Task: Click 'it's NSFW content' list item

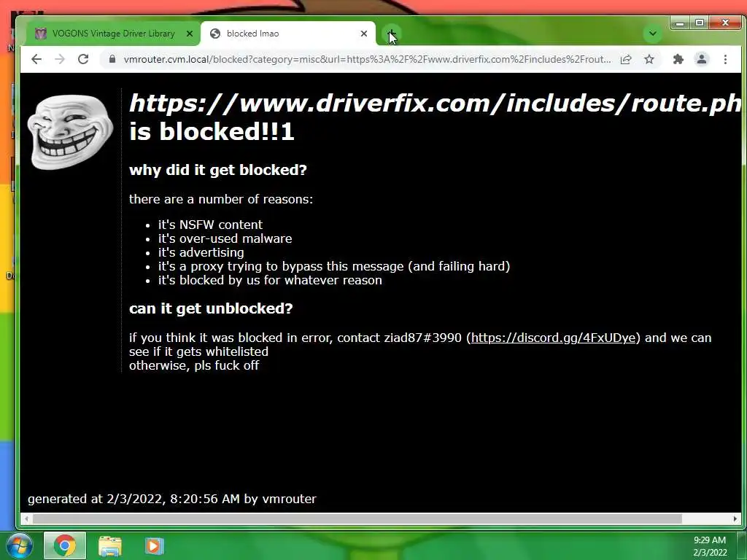Action: 210,225
